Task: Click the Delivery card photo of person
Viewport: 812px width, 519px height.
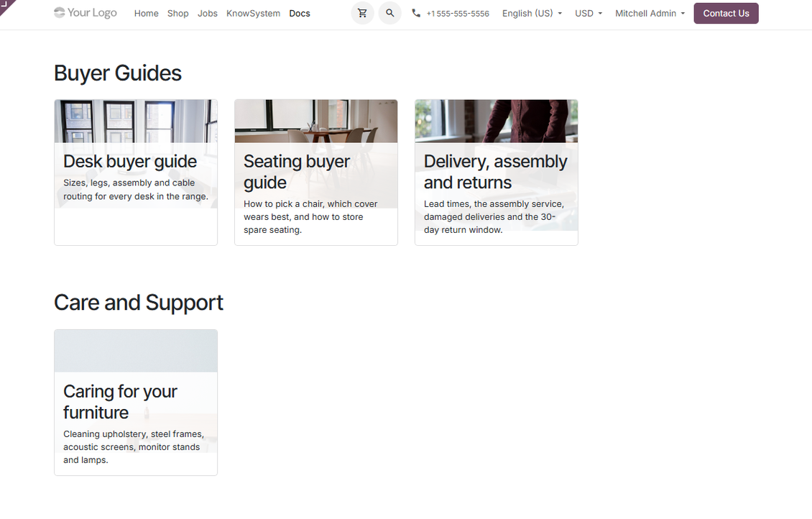Action: pos(496,121)
